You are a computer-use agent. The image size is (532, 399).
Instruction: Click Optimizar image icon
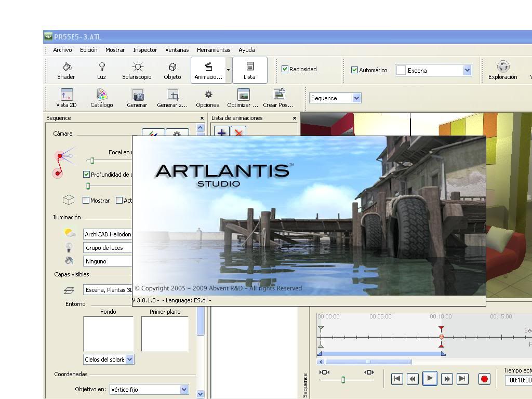click(x=243, y=98)
